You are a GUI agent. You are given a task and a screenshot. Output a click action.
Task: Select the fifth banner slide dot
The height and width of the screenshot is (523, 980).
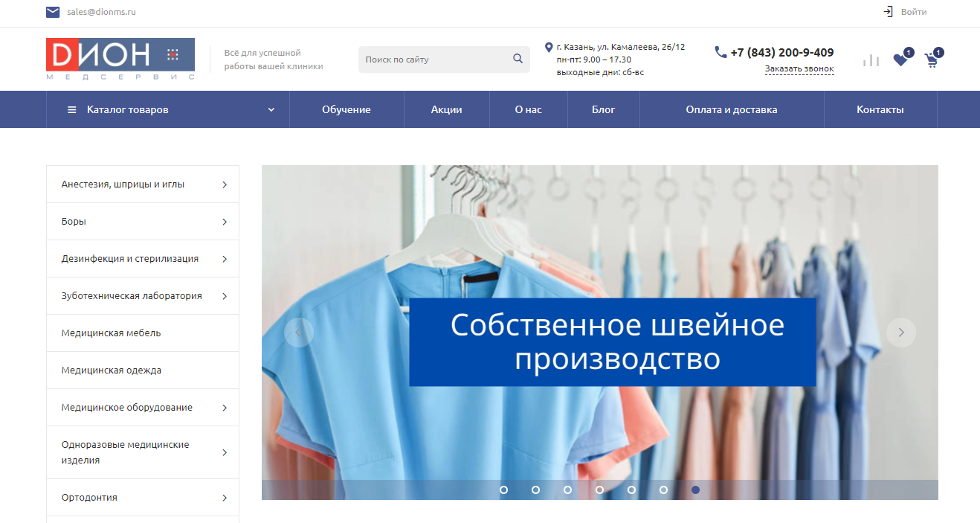click(x=631, y=490)
